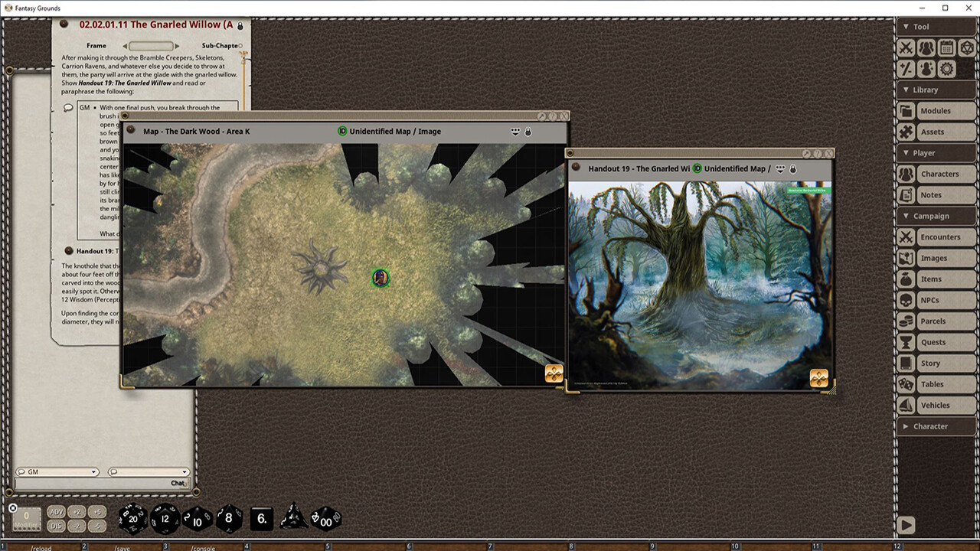Expand the Character sidebar section
This screenshot has height=551, width=980.
(935, 426)
